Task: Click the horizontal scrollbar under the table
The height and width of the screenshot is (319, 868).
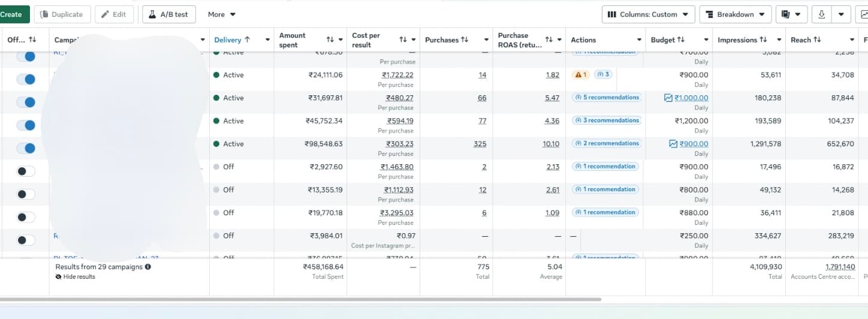Action: tap(300, 299)
